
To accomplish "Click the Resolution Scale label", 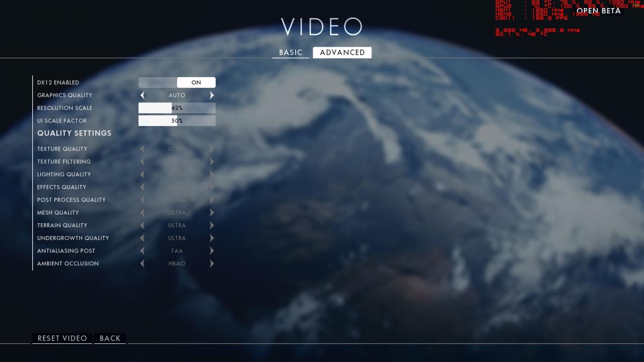I will [64, 108].
